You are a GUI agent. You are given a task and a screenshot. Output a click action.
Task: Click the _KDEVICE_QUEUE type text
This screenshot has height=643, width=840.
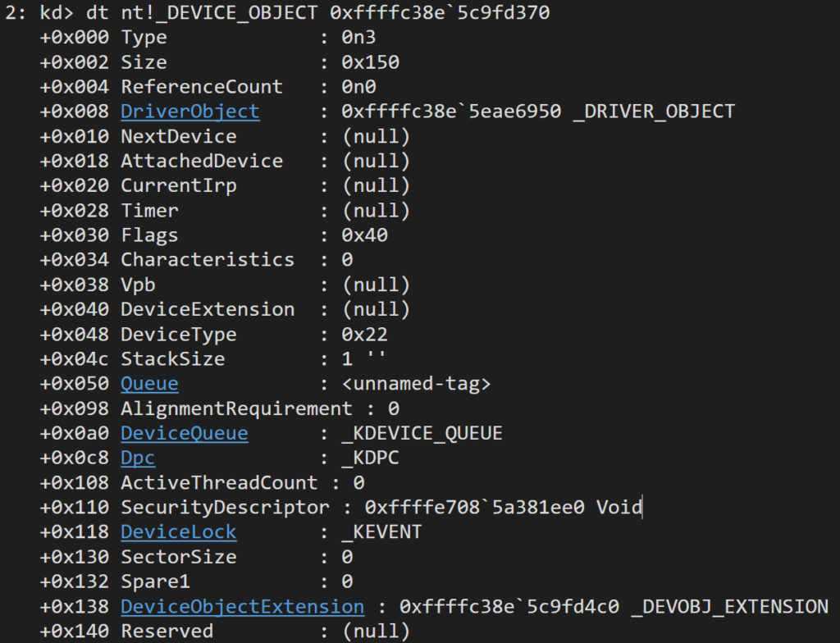click(x=422, y=433)
